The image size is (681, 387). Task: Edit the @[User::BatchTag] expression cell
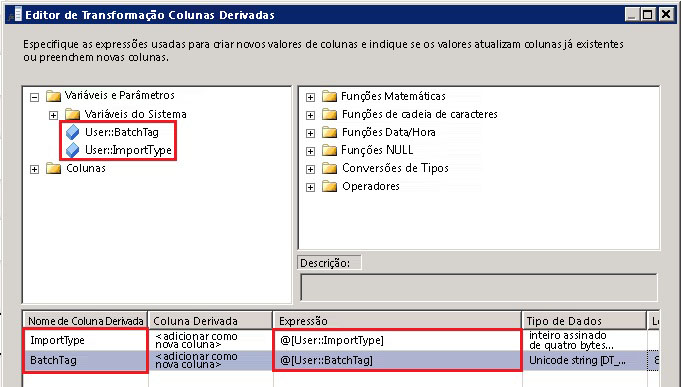point(397,361)
